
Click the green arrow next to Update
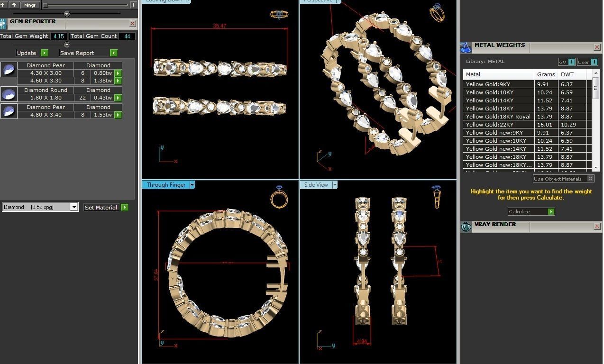click(44, 53)
